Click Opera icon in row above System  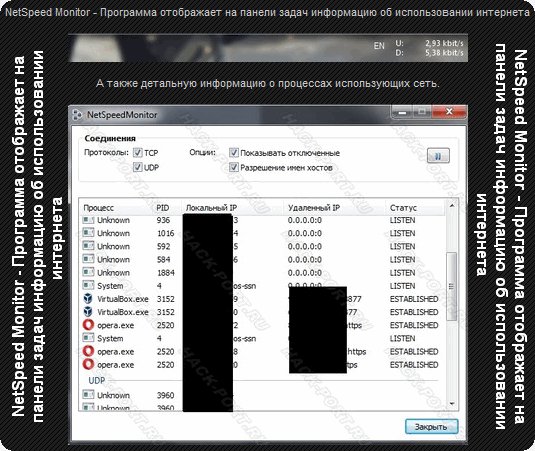tap(88, 325)
